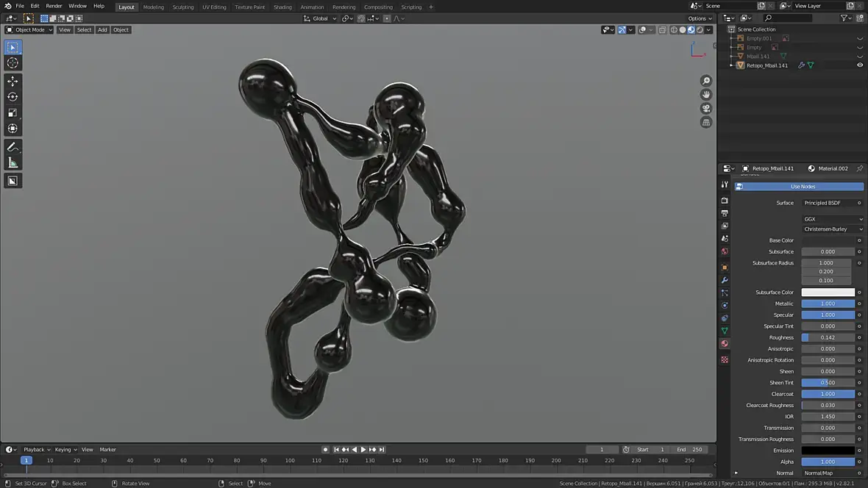Screen dimensions: 868x488
Task: Open the Texture checker properties tab
Action: pos(725,359)
